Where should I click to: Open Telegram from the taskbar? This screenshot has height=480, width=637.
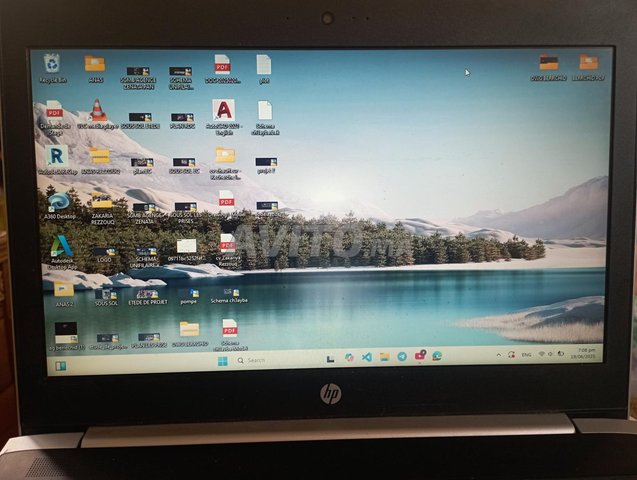(x=402, y=357)
